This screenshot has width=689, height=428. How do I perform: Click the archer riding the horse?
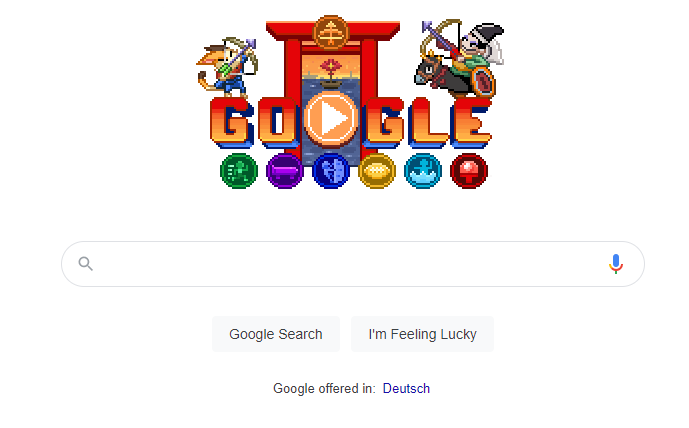(459, 58)
